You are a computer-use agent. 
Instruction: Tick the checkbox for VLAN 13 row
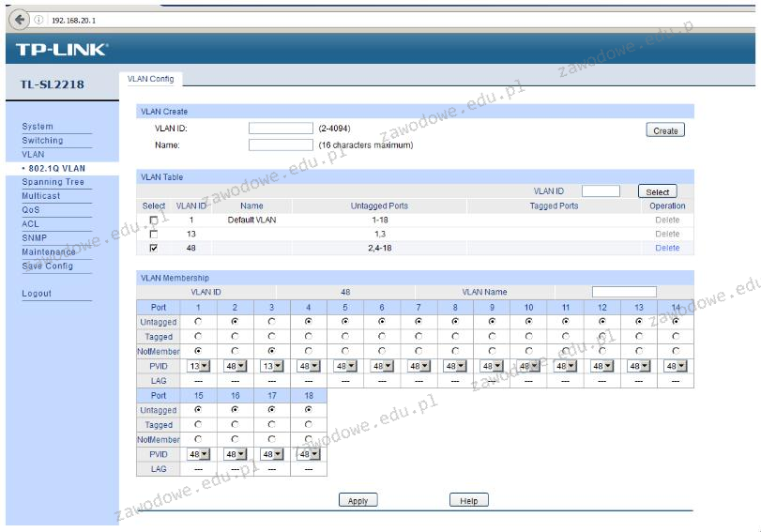(154, 234)
